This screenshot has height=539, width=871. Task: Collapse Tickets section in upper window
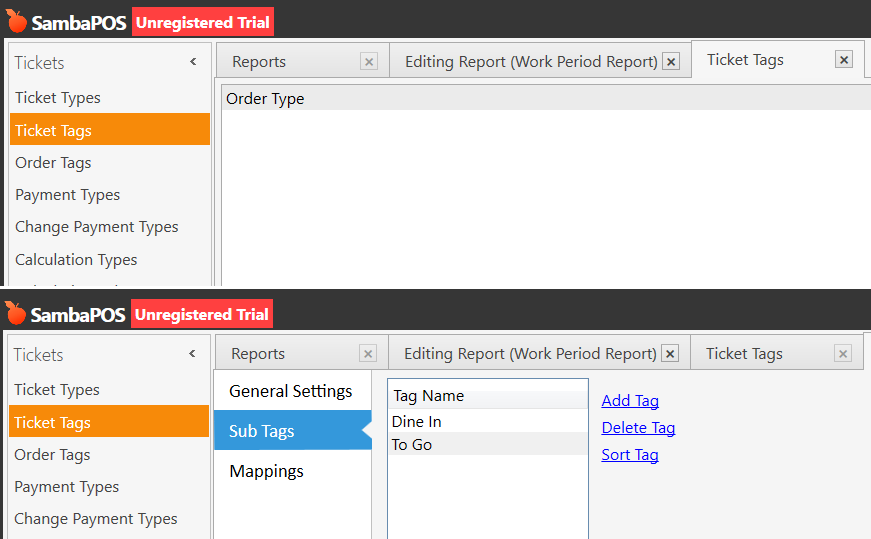[193, 62]
